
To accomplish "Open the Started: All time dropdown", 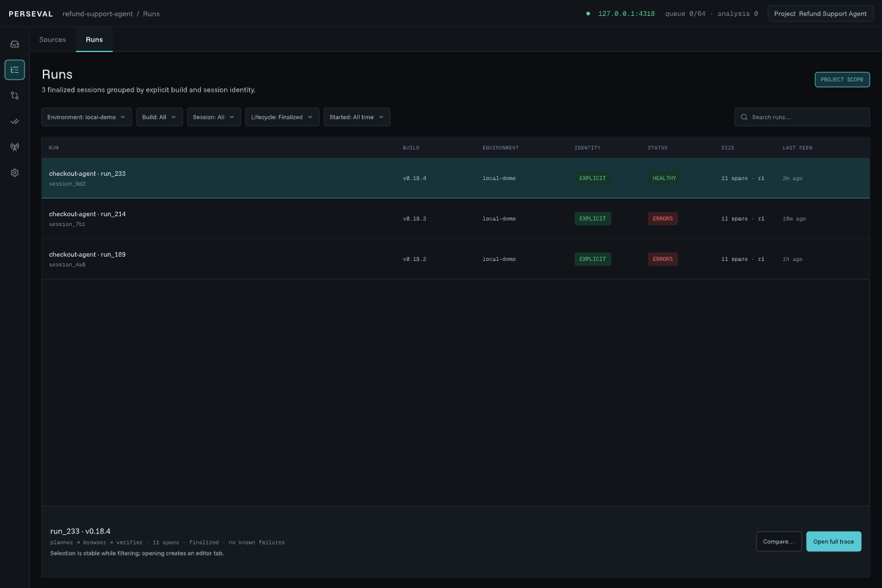I will [x=357, y=117].
